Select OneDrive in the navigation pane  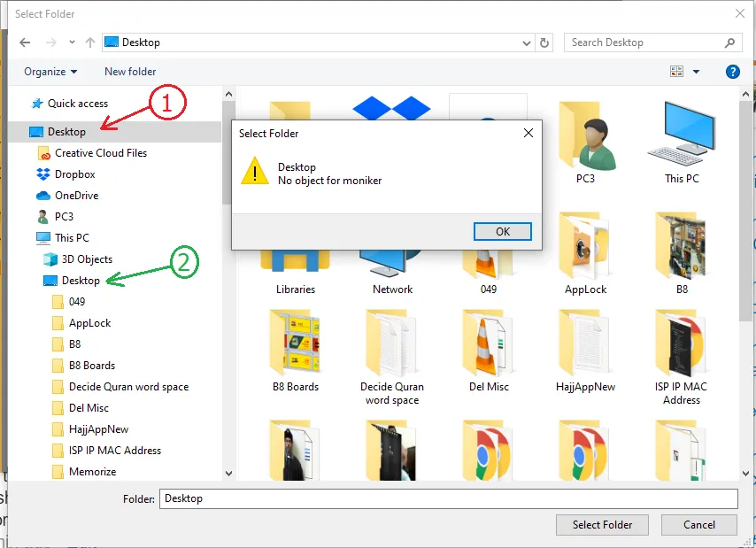(x=67, y=196)
